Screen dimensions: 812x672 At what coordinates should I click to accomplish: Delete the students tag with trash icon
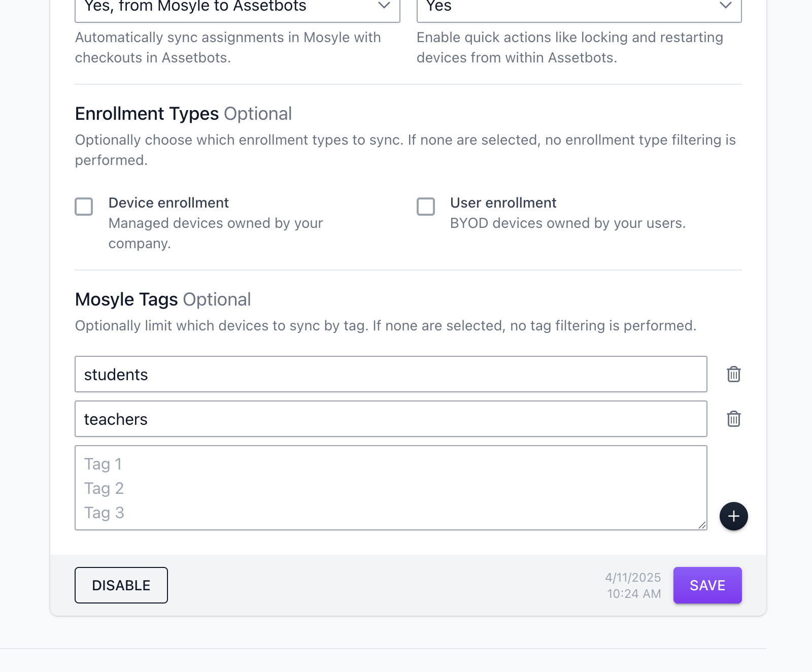[x=734, y=374]
